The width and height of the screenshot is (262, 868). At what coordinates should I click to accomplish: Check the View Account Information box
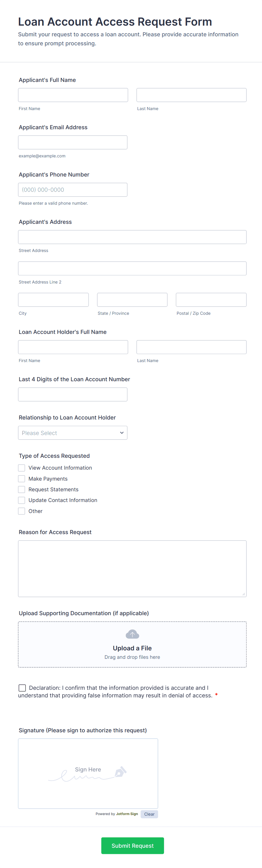click(x=22, y=468)
